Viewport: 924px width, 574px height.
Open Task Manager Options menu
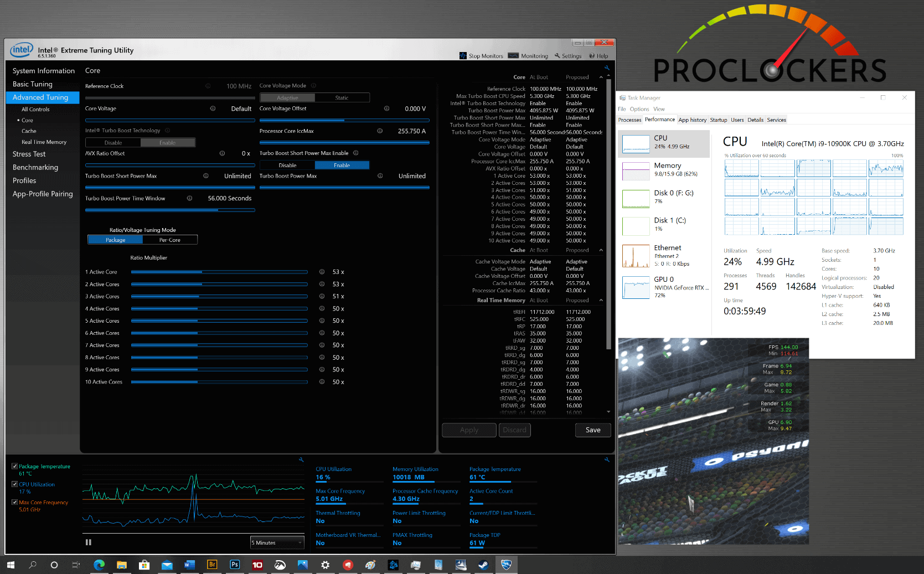click(x=639, y=109)
